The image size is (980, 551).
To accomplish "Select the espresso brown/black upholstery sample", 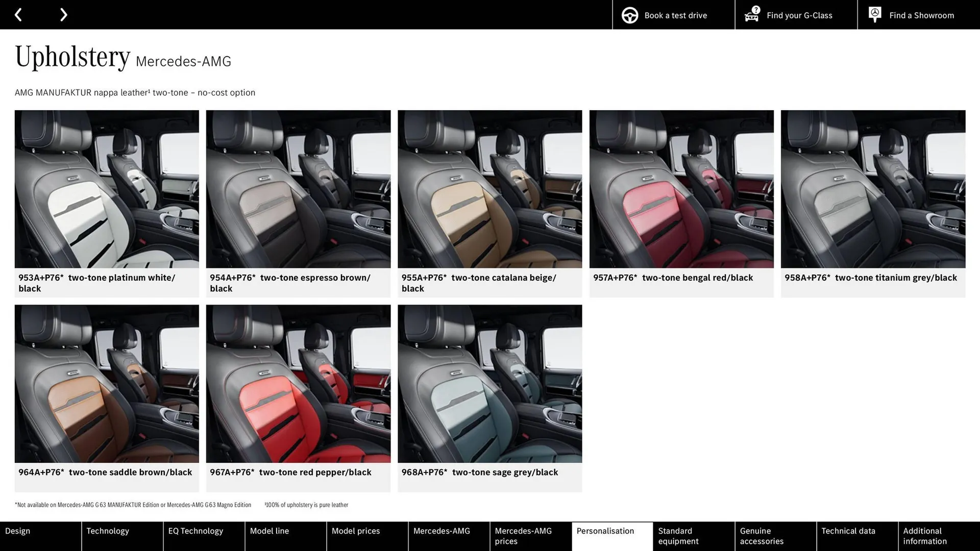I will point(298,189).
